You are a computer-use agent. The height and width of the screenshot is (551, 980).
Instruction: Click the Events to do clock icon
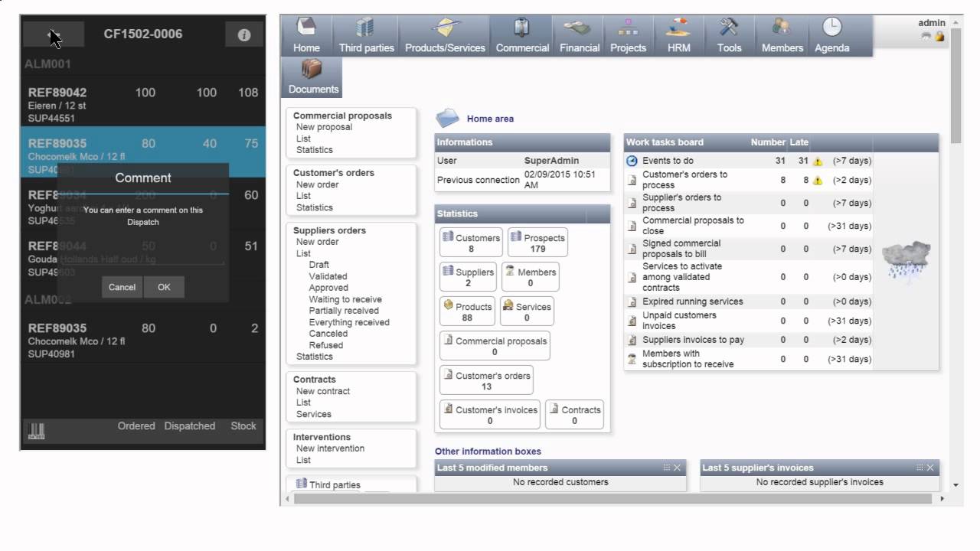[632, 161]
